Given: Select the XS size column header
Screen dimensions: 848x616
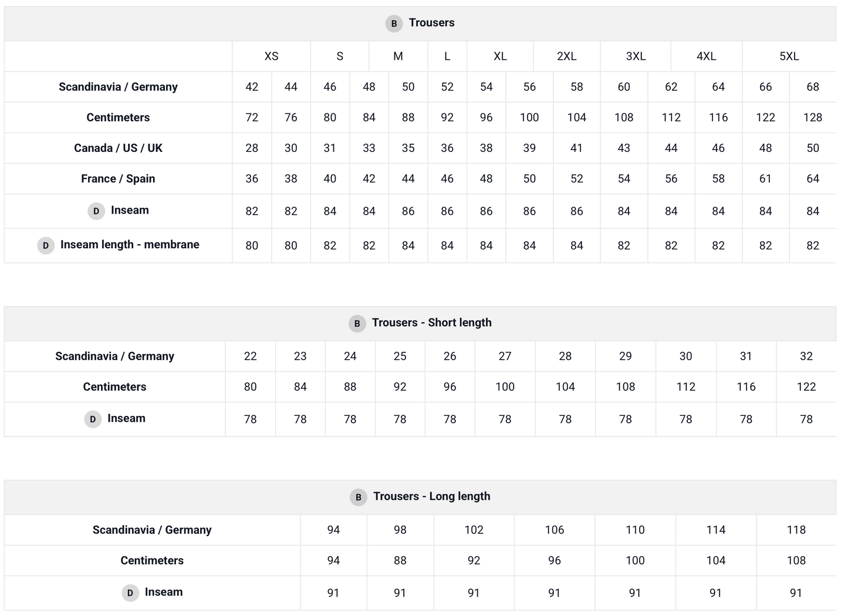Looking at the screenshot, I should tap(271, 56).
